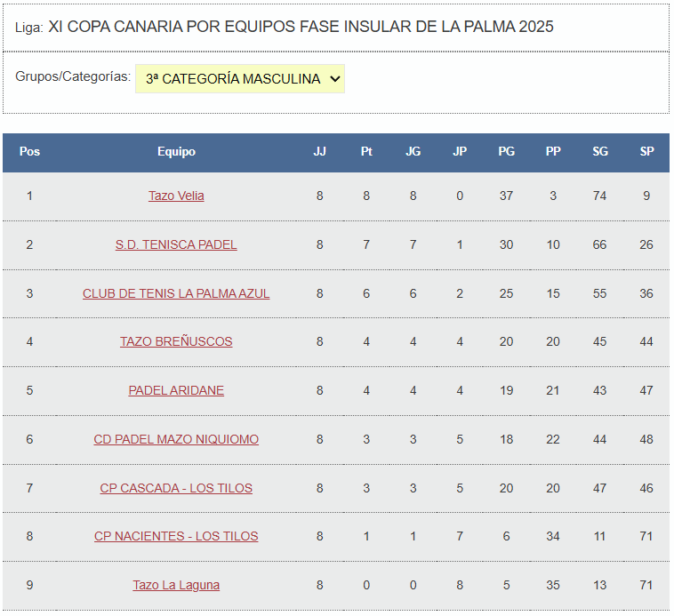The height and width of the screenshot is (616, 674).
Task: Click the Pos column header
Action: pyautogui.click(x=29, y=152)
